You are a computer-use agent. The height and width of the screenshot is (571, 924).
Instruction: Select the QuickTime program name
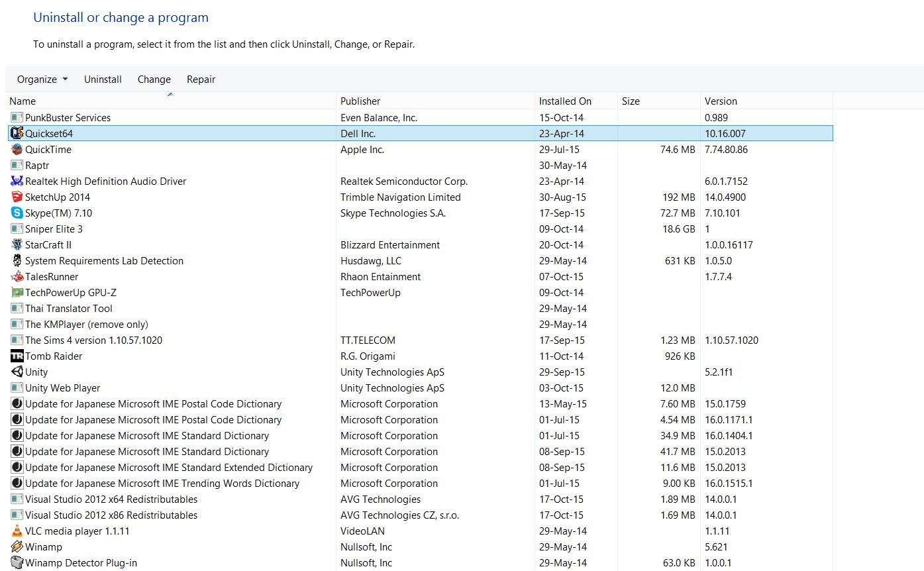pos(48,149)
